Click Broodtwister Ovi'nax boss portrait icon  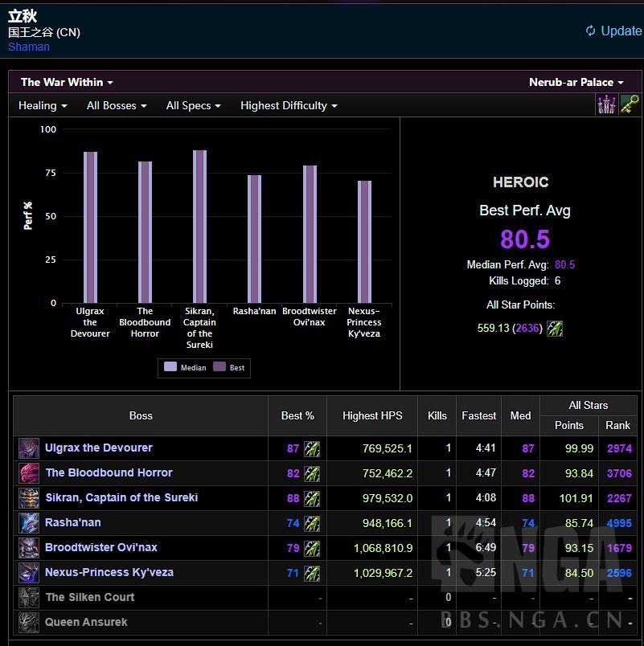point(29,548)
